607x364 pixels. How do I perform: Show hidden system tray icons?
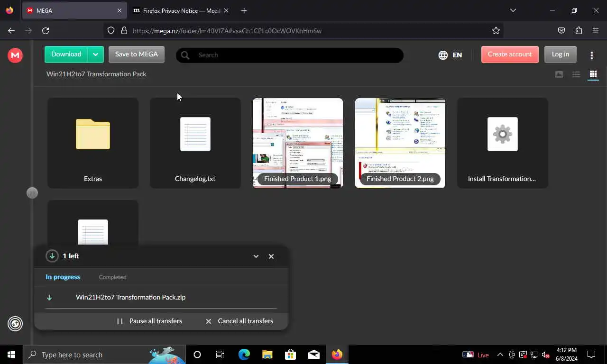[x=500, y=355]
